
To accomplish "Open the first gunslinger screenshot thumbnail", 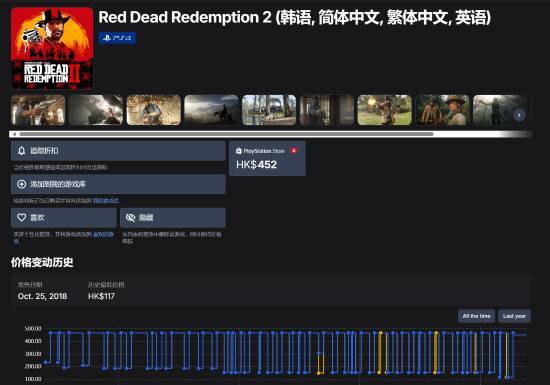I will pyautogui.click(x=38, y=110).
